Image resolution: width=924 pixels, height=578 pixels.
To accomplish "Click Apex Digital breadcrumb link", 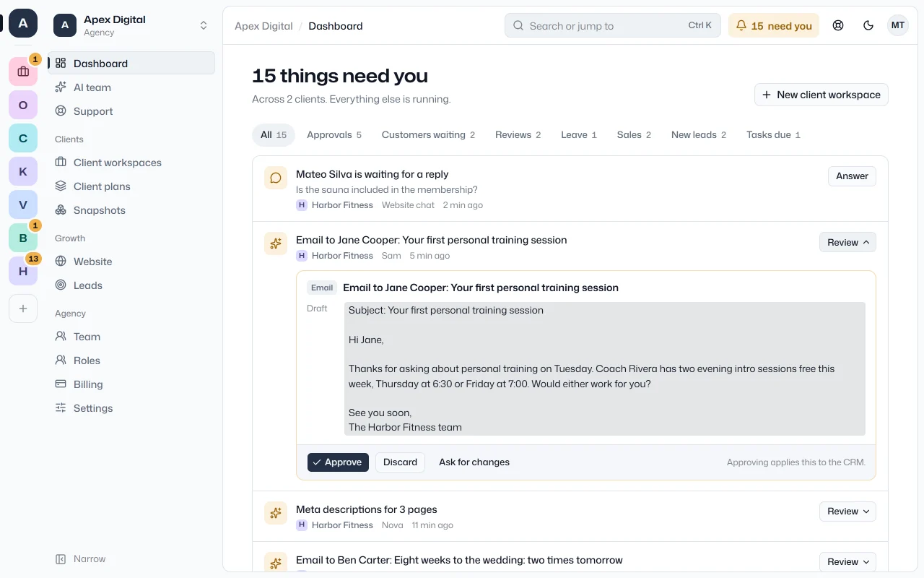I will coord(263,26).
